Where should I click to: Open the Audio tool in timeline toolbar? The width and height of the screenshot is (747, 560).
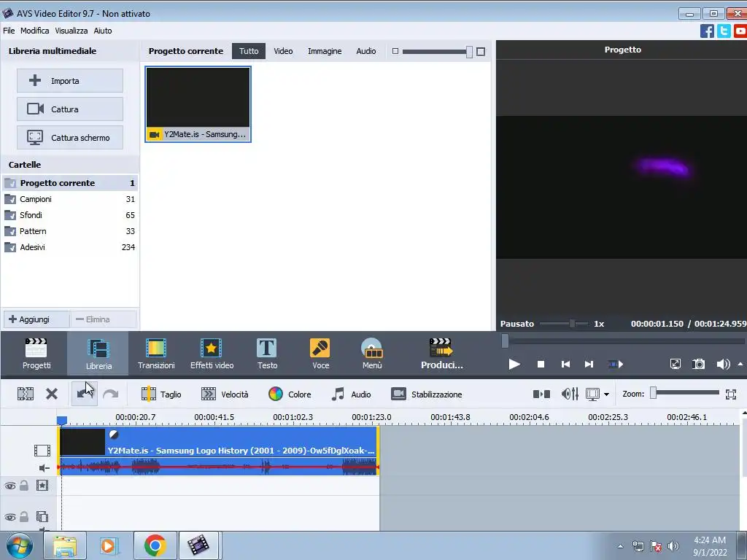coord(351,394)
